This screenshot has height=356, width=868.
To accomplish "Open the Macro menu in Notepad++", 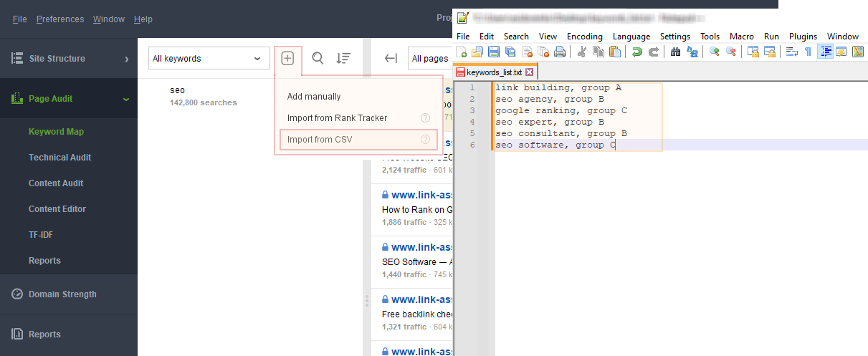I will [742, 37].
